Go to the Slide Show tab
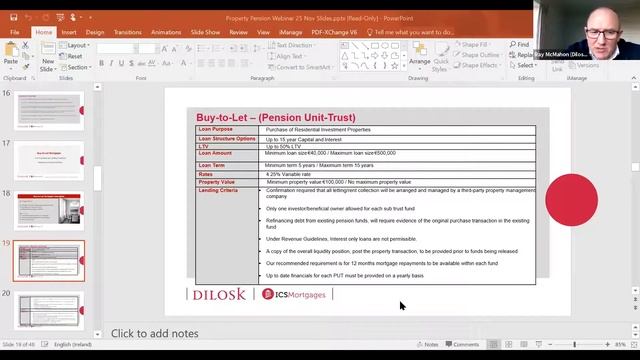The image size is (640, 360). pos(205,32)
